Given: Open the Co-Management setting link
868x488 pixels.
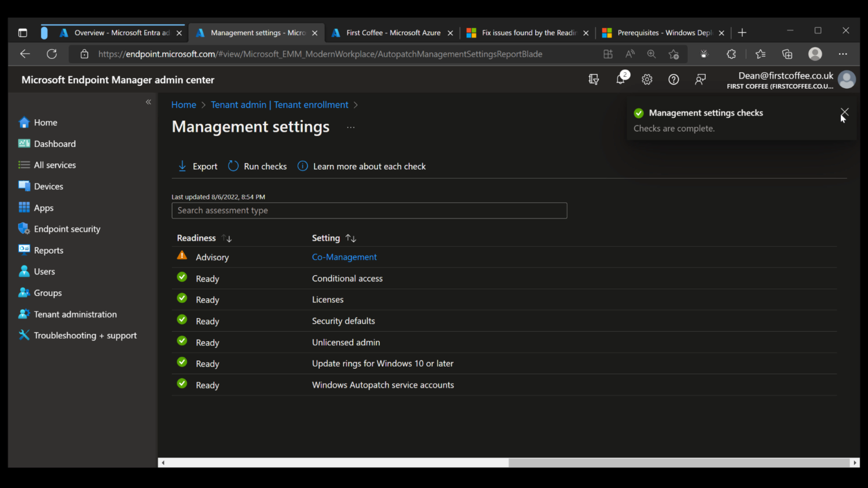Looking at the screenshot, I should (x=344, y=257).
